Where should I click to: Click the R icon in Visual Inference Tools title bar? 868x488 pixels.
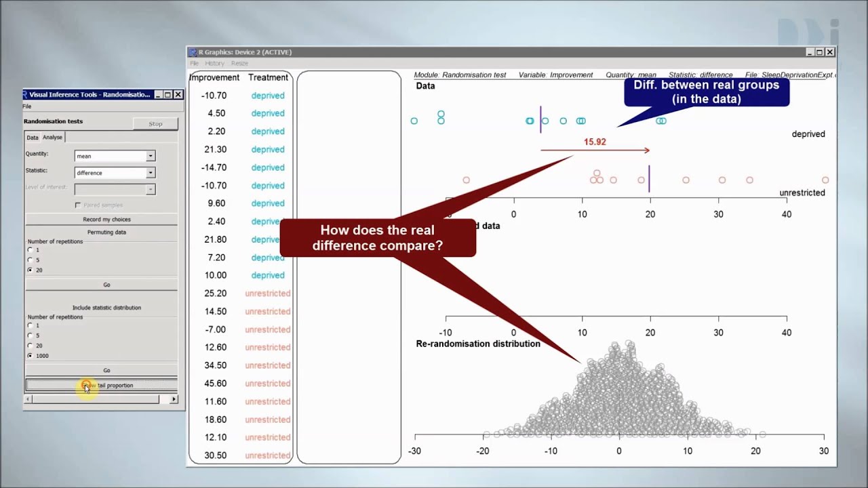[x=26, y=95]
